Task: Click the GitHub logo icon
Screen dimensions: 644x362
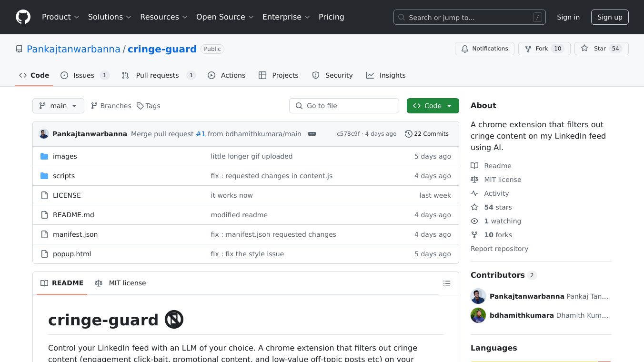Action: (x=23, y=17)
